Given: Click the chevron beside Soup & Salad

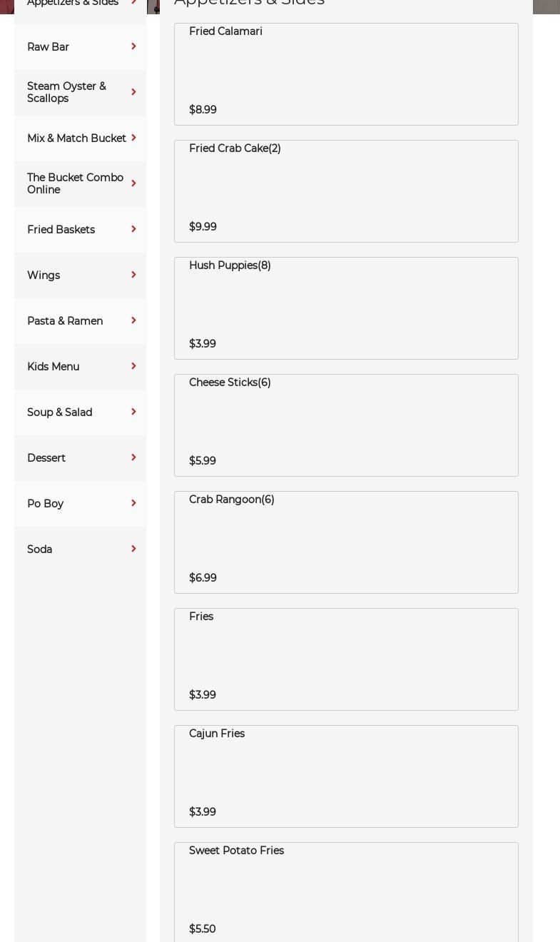Looking at the screenshot, I should click(133, 412).
